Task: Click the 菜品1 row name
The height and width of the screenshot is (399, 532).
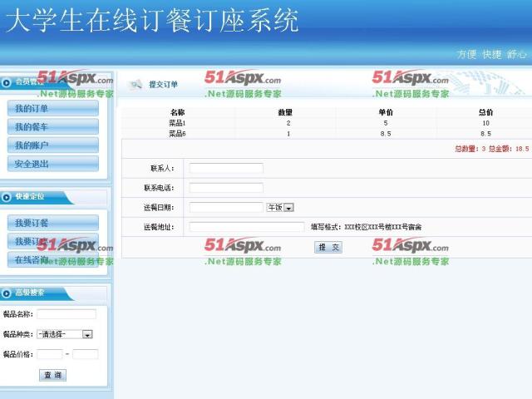Action: click(x=177, y=123)
